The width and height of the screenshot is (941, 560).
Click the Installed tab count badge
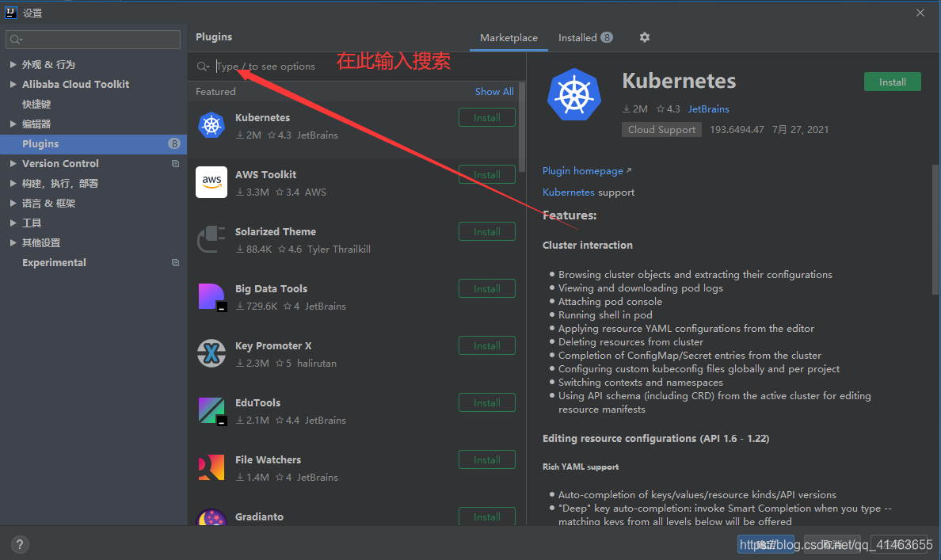tap(607, 37)
